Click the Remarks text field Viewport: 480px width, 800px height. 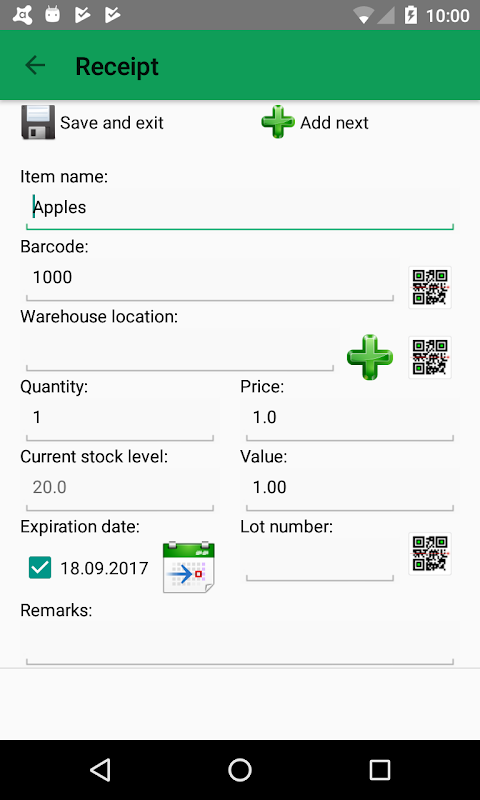click(x=240, y=644)
